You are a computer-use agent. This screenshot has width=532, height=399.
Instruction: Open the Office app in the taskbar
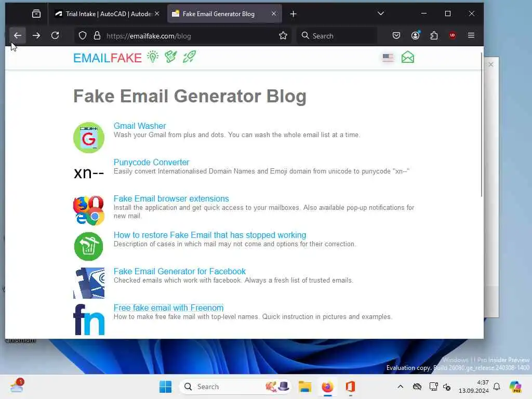[350, 387]
